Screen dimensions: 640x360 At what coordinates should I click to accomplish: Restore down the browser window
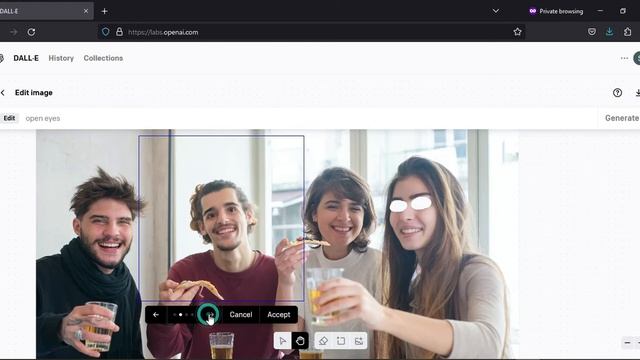coord(622,11)
